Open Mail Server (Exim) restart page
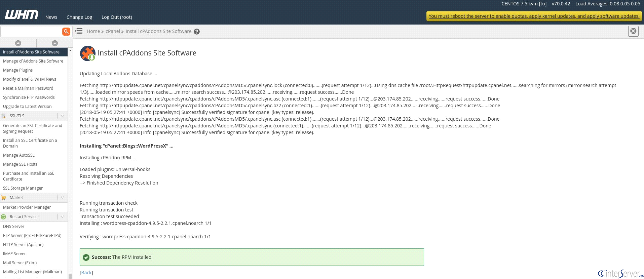The width and height of the screenshot is (644, 279). (20, 263)
